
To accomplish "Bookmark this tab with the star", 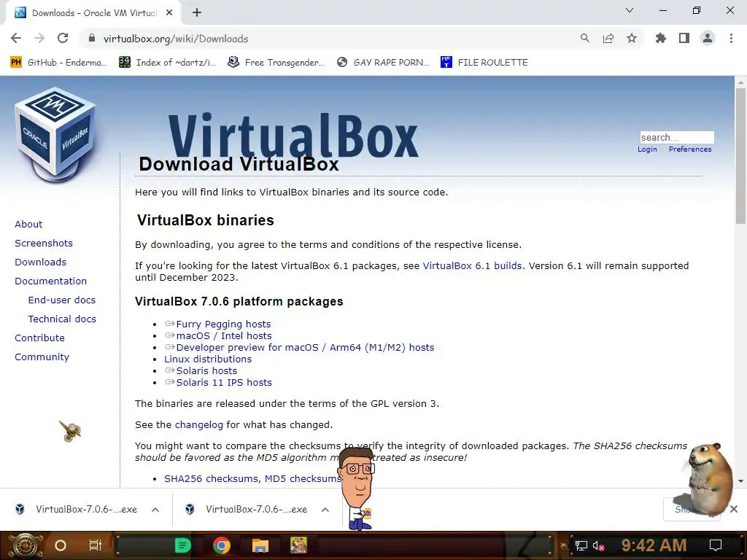I will (x=632, y=38).
